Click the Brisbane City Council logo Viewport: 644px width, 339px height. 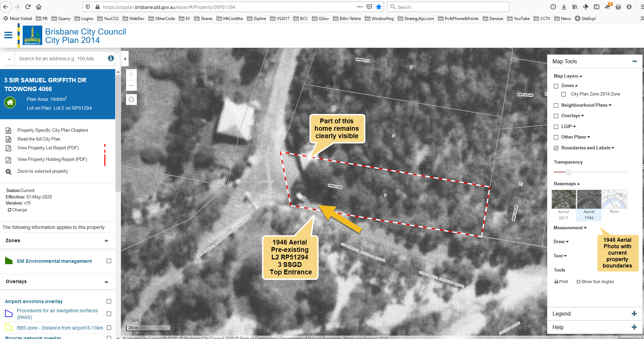pyautogui.click(x=33, y=36)
